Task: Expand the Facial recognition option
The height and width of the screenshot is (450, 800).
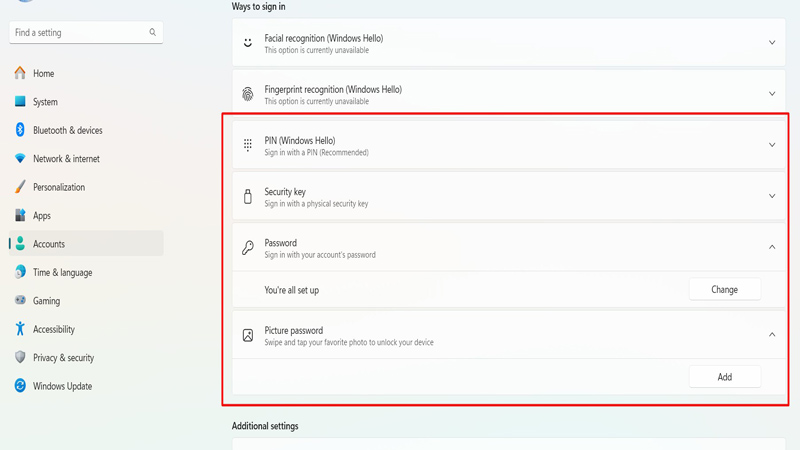Action: pos(772,43)
